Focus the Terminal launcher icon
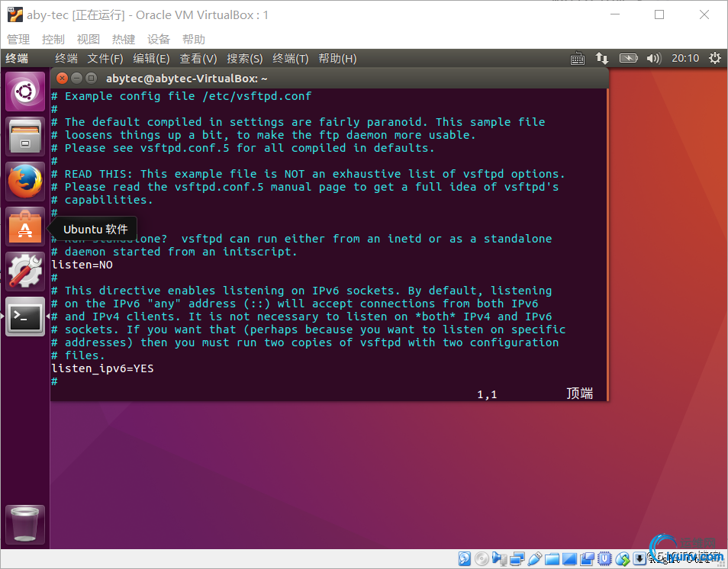Viewport: 728px width, 569px height. tap(25, 317)
